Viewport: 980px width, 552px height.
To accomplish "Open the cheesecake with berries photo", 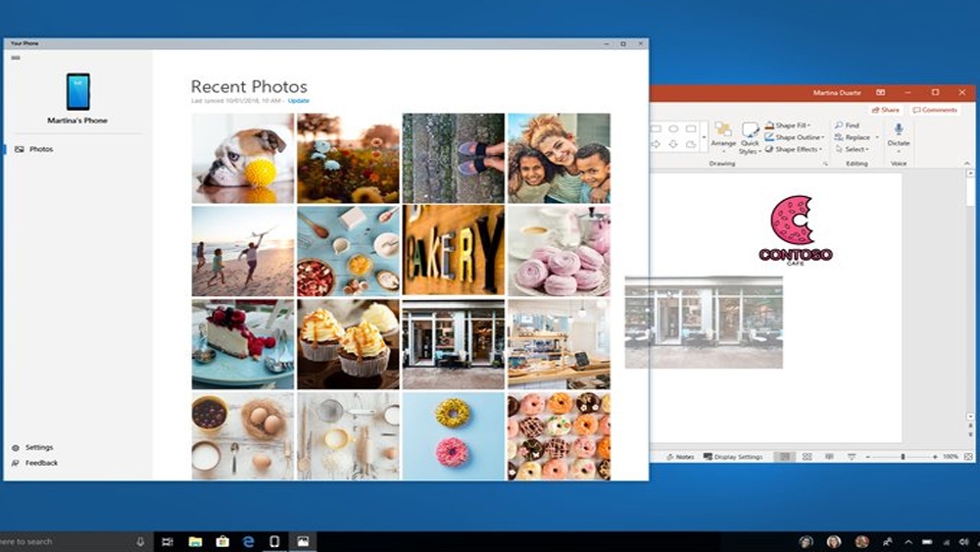I will (x=242, y=344).
